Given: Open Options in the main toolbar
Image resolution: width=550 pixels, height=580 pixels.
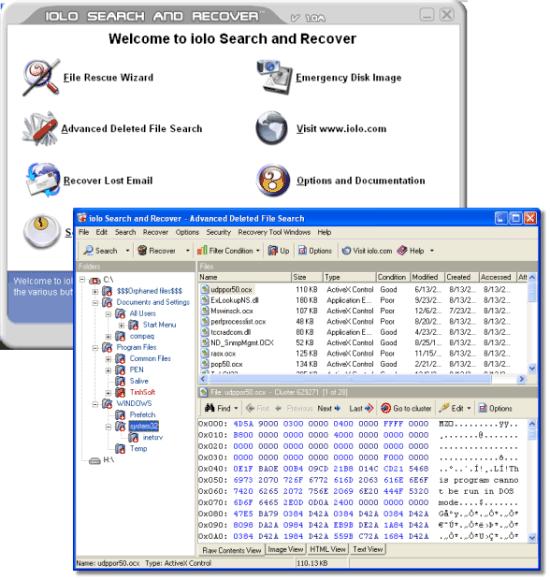Looking at the screenshot, I should click(x=315, y=251).
